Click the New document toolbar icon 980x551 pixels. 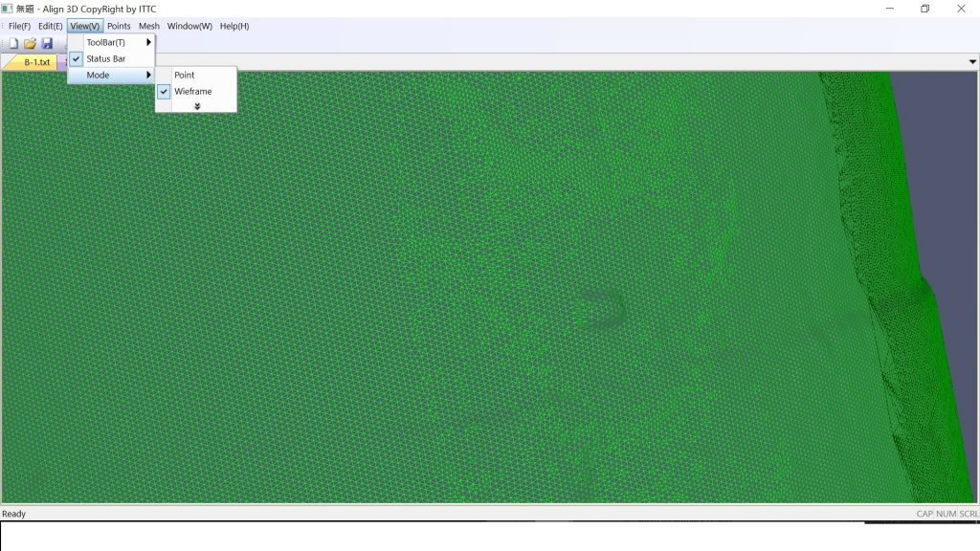(x=13, y=43)
